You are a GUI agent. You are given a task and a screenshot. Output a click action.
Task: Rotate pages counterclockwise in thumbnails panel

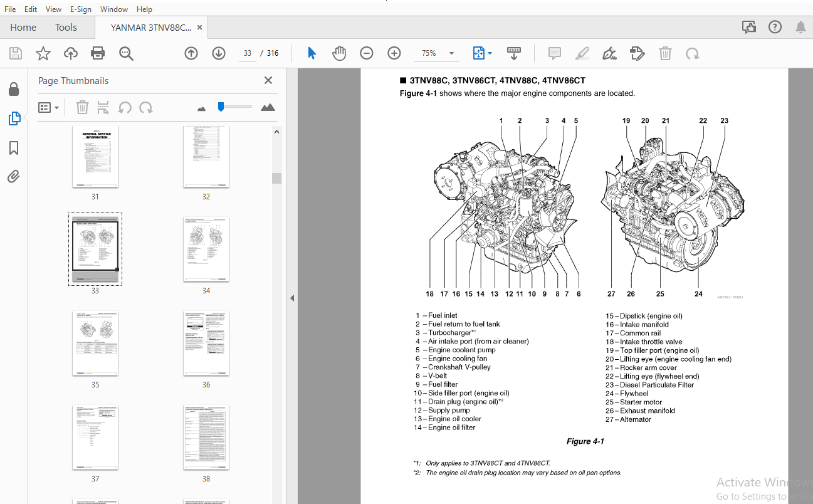[125, 108]
